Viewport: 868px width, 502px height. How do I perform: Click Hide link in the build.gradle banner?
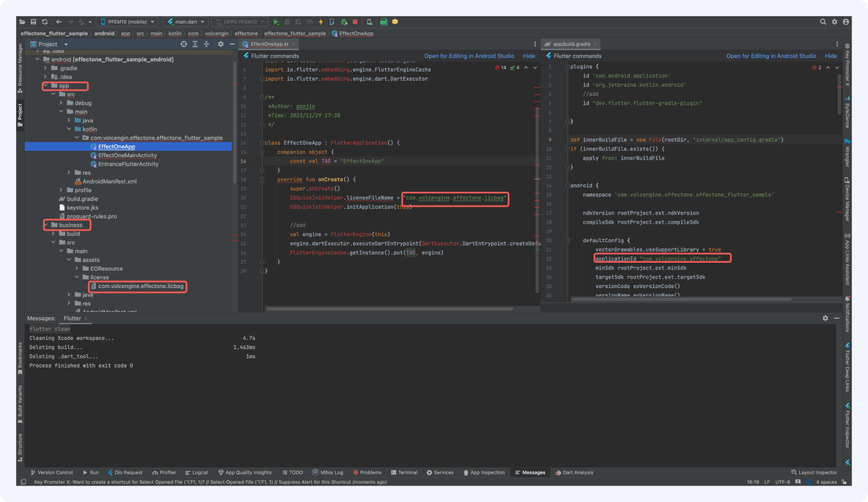click(x=831, y=56)
